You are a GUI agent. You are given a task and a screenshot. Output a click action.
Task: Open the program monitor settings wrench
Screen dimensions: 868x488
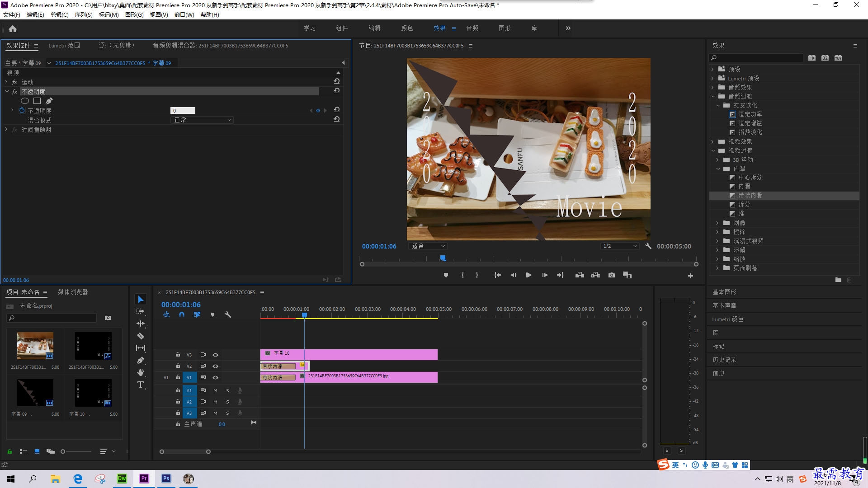coord(648,246)
